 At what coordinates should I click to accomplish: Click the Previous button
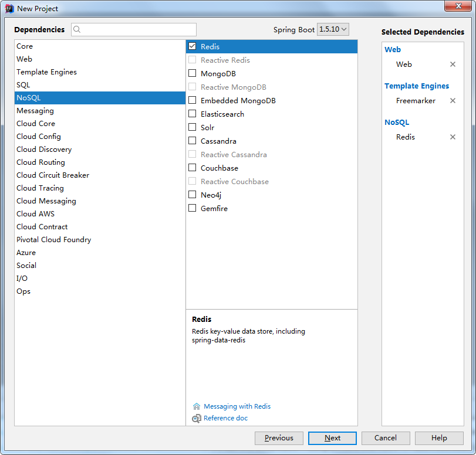279,438
